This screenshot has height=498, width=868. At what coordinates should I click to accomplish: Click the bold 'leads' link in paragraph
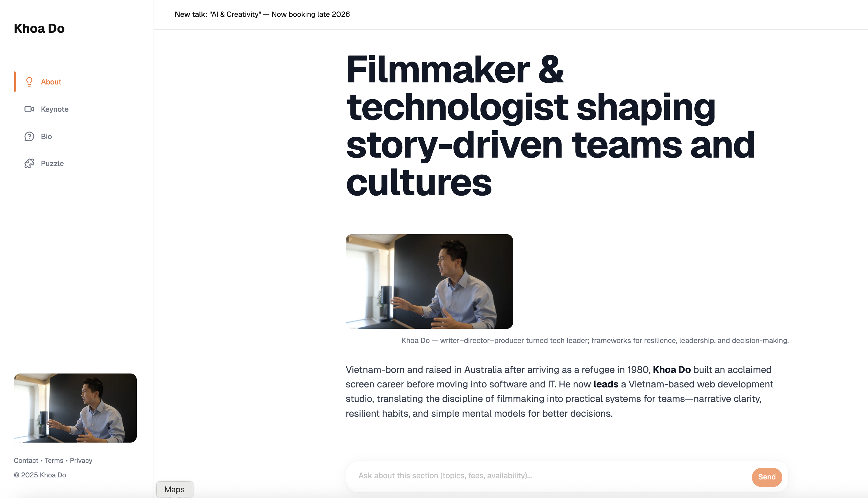[606, 384]
